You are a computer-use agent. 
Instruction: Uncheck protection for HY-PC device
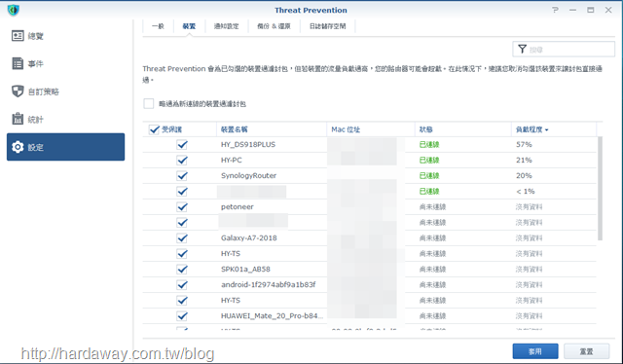(x=182, y=161)
